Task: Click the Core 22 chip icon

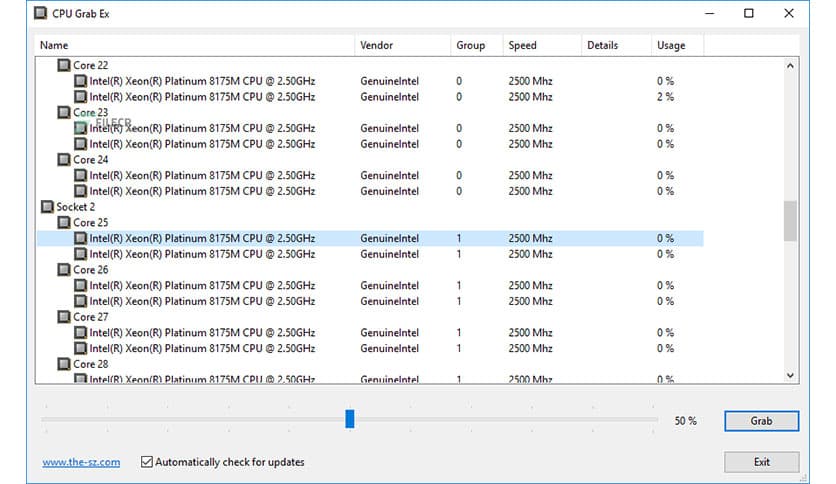Action: [x=64, y=65]
